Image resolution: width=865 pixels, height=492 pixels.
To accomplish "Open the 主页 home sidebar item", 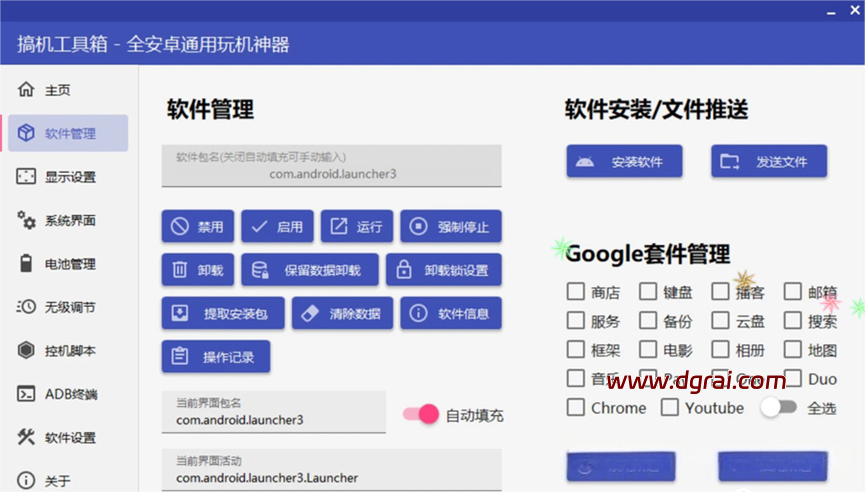I will [58, 90].
